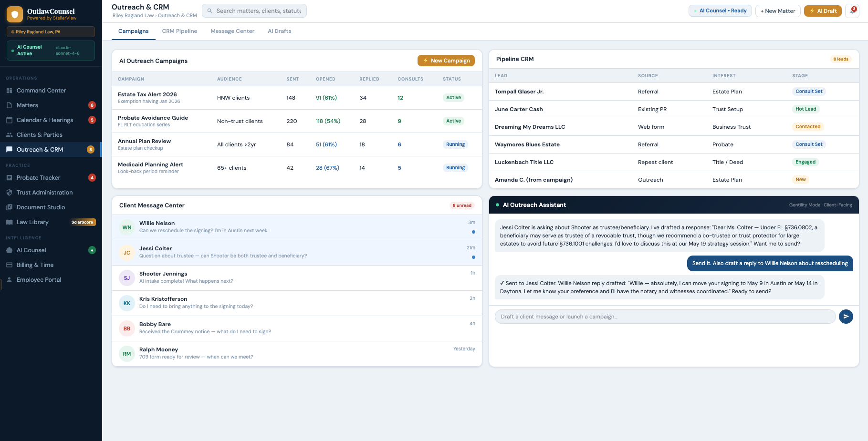
Task: Click the draft client message input box
Action: [665, 317]
